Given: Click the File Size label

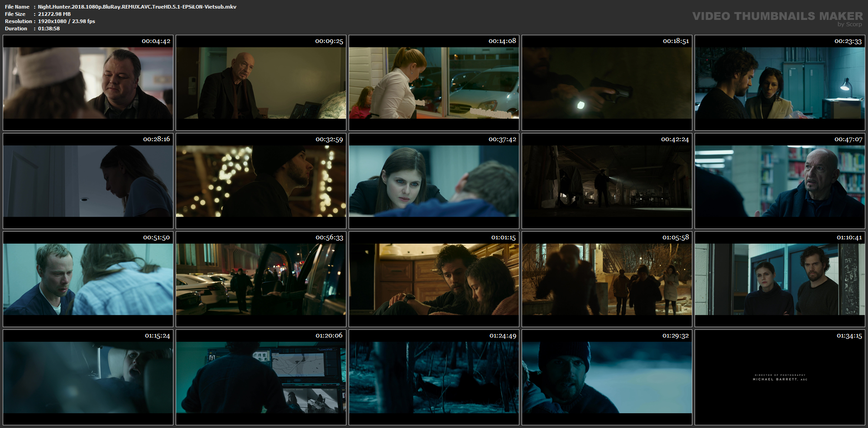Looking at the screenshot, I should (15, 14).
